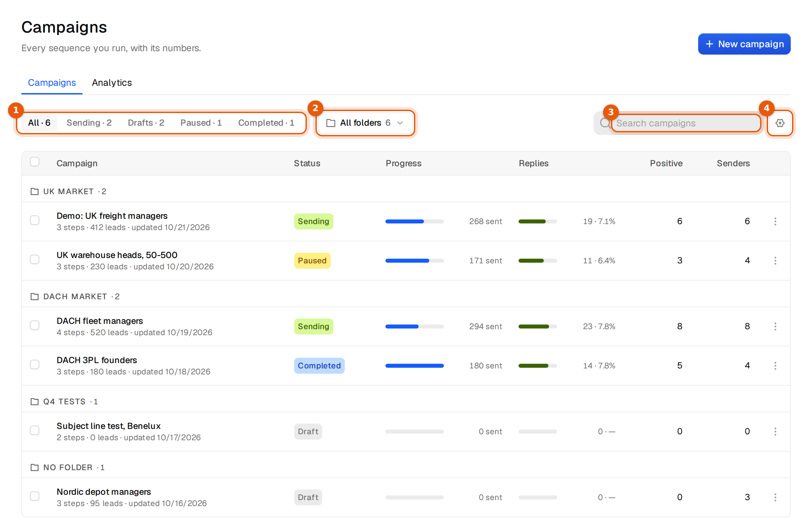
Task: Check the Demo: UK freight managers row
Action: tap(35, 220)
